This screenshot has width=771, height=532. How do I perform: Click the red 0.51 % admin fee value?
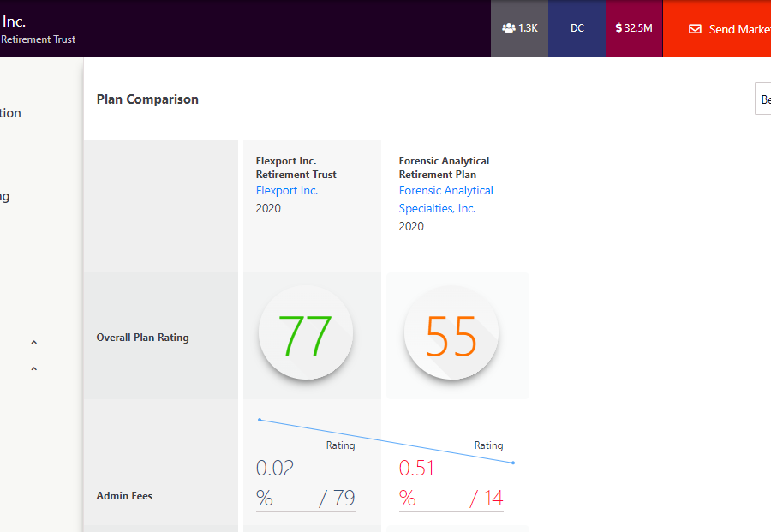pos(417,469)
